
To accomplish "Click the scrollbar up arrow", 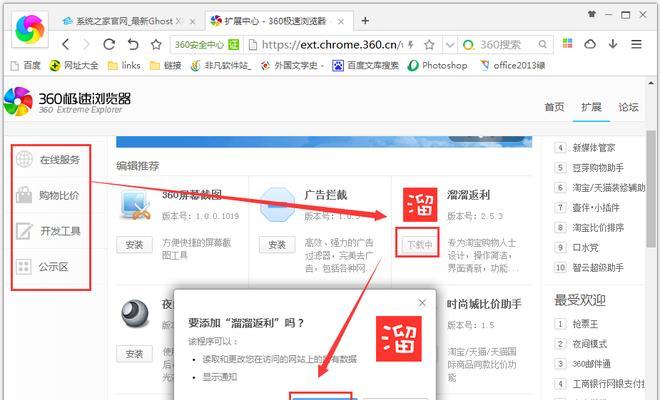I will click(x=651, y=83).
